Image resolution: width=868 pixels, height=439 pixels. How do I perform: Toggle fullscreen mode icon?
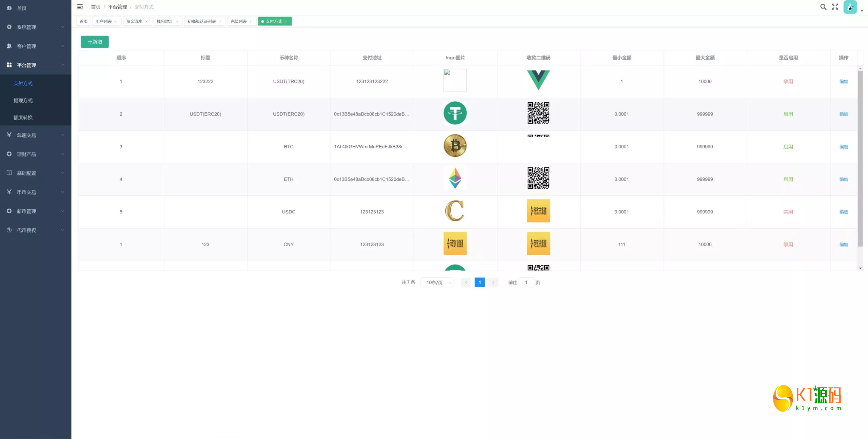(835, 7)
